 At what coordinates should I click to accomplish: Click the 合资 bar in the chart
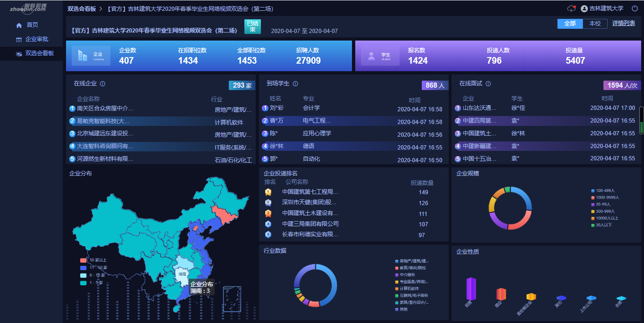[x=621, y=298]
